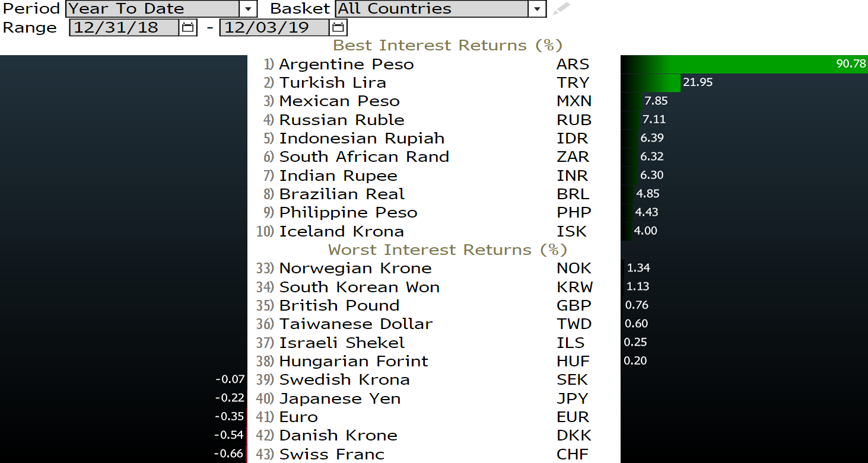Click the Worst Interest Returns (%) heading
Viewport: 868px width, 463px height.
[447, 250]
